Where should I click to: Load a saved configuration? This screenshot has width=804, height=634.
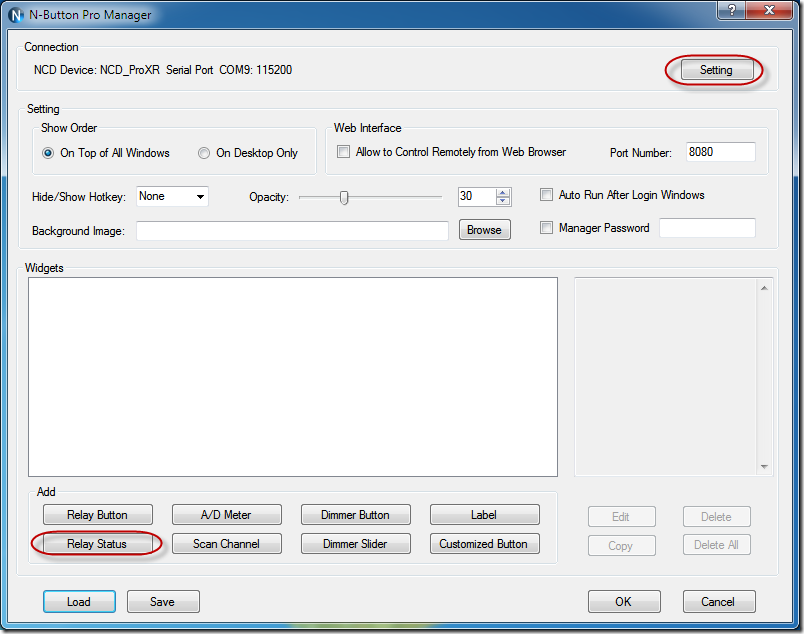coord(79,602)
